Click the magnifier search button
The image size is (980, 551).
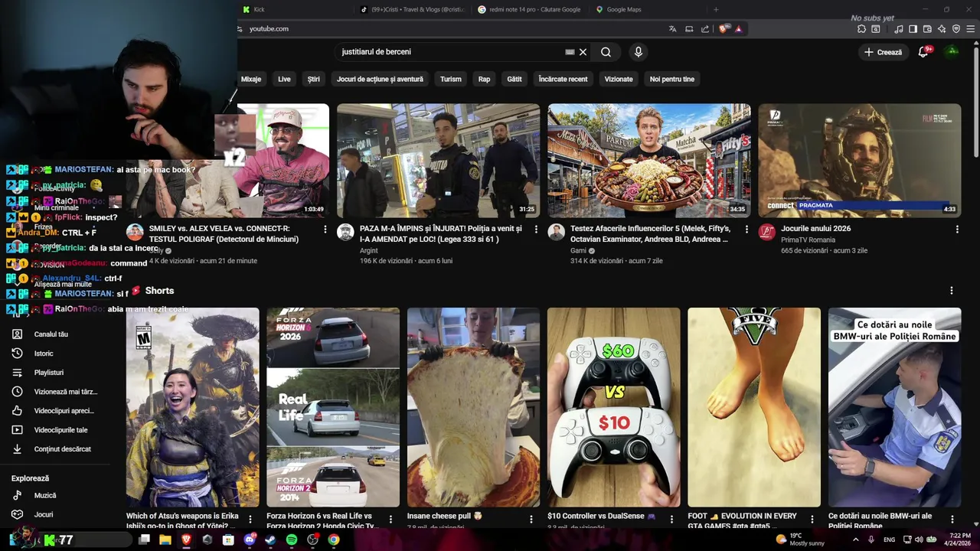606,52
